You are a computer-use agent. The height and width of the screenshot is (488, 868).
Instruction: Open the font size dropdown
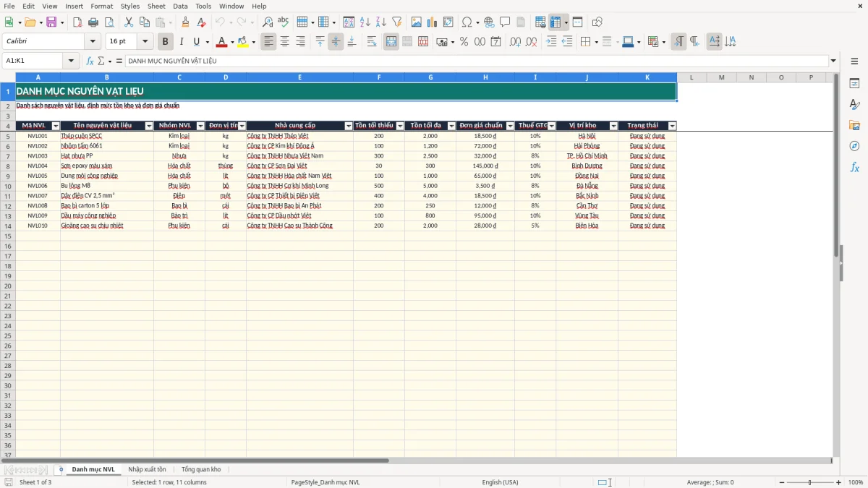(145, 42)
